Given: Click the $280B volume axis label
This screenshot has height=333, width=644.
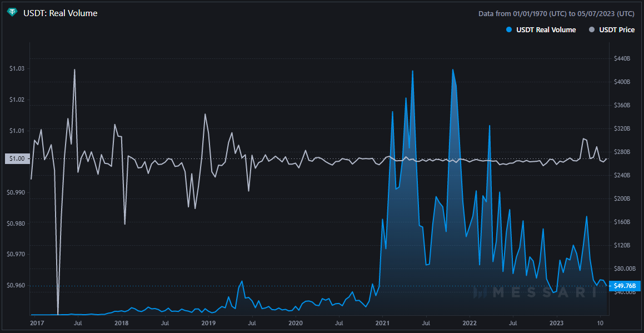Looking at the screenshot, I should click(x=621, y=152).
